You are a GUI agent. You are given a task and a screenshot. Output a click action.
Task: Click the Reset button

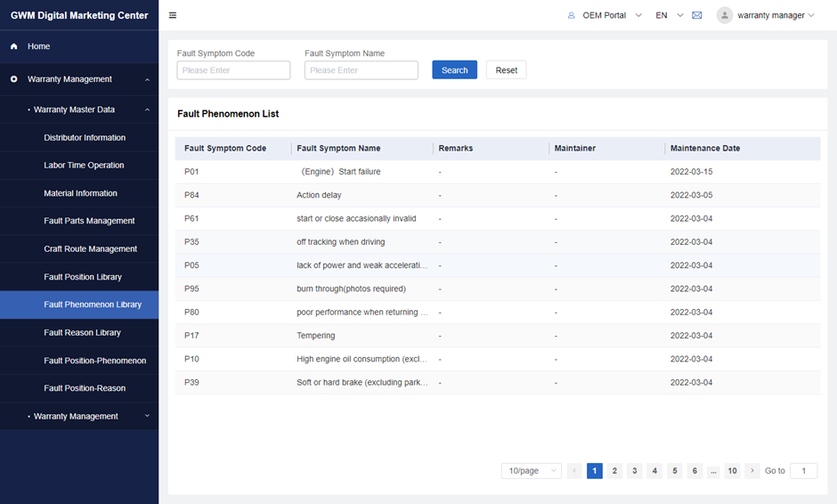pyautogui.click(x=506, y=70)
